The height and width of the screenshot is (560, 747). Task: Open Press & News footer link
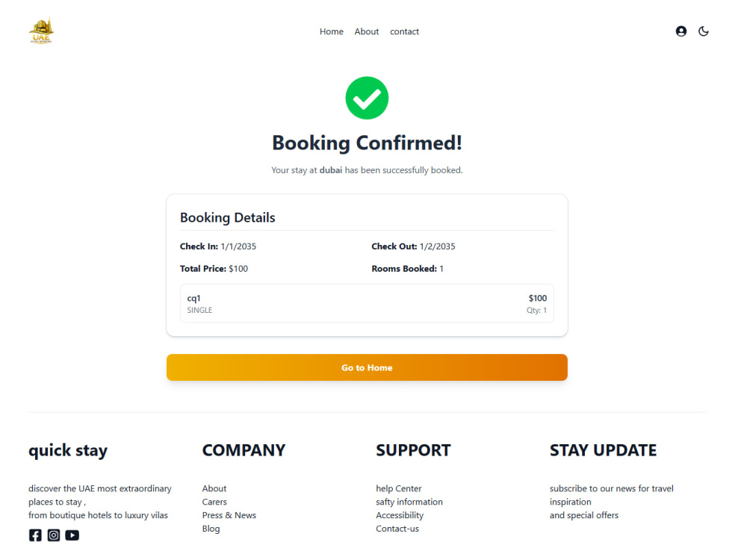pos(229,515)
